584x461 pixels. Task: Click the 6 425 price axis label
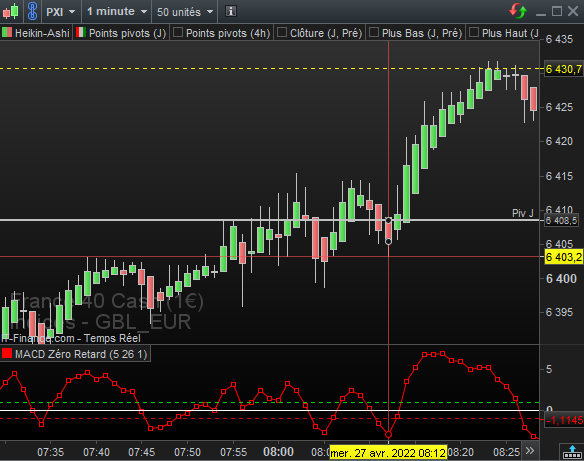pos(559,107)
